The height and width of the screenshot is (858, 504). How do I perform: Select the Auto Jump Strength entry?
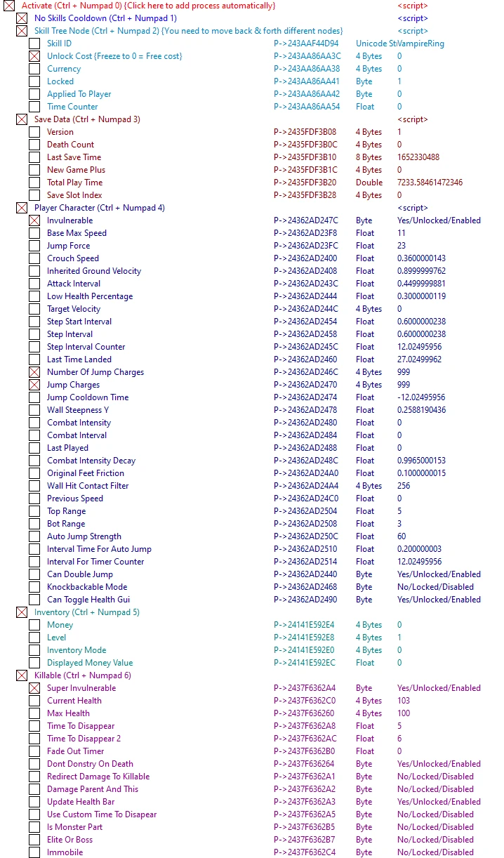(x=84, y=536)
